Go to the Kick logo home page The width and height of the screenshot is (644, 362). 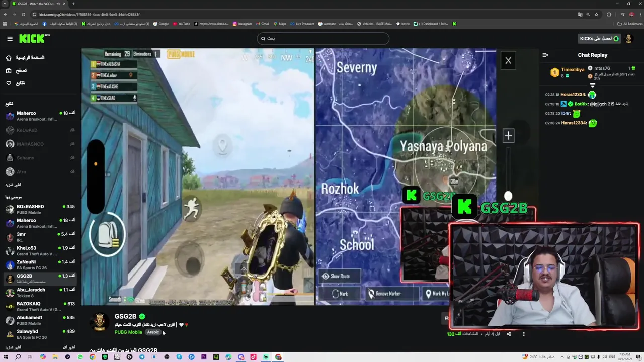tap(34, 39)
